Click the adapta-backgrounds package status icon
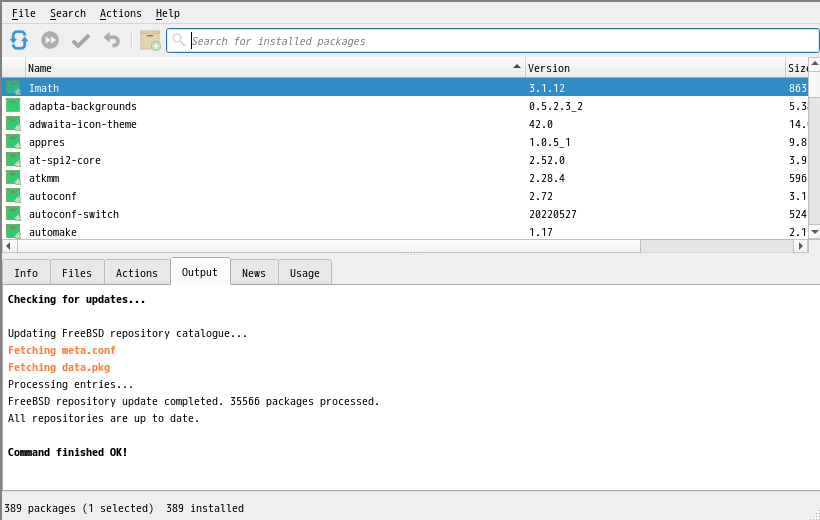Screen dimensions: 820x520 14,106
